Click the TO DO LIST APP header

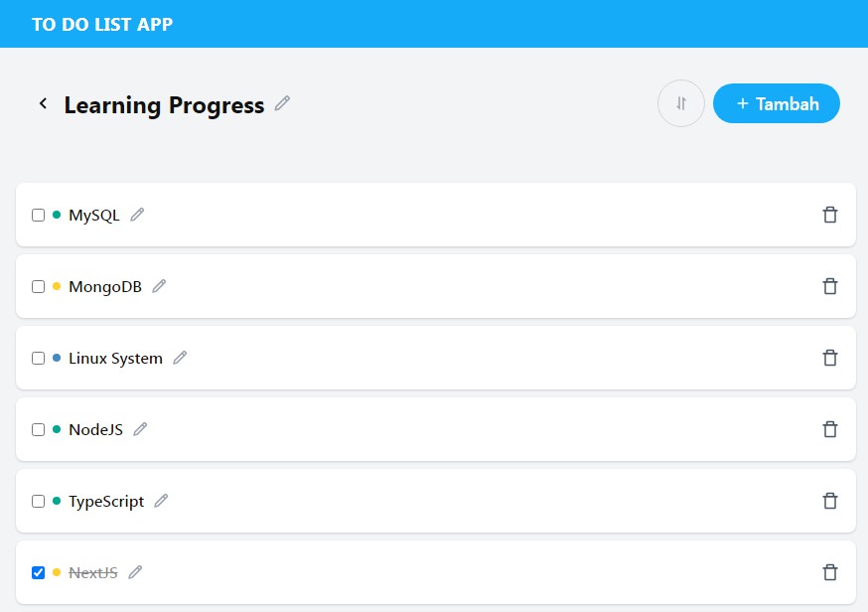pyautogui.click(x=100, y=23)
